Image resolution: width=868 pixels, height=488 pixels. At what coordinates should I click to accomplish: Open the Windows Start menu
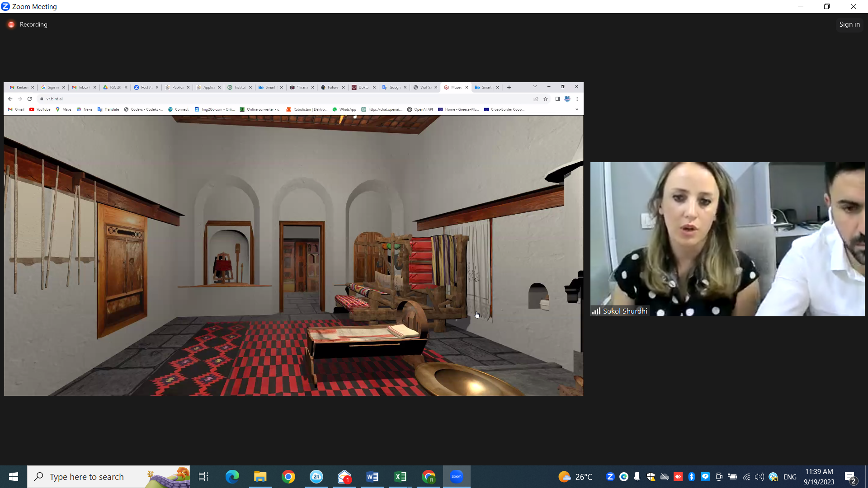[14, 477]
